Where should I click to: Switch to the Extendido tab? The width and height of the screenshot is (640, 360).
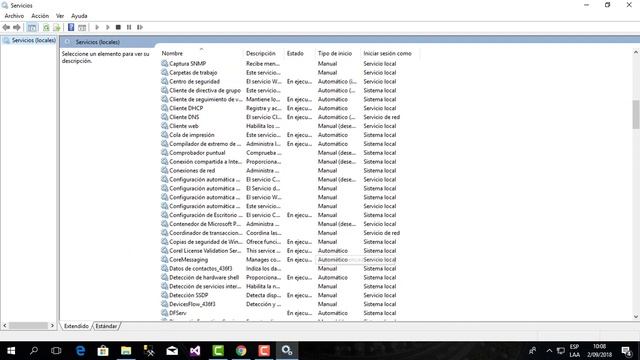tap(76, 326)
